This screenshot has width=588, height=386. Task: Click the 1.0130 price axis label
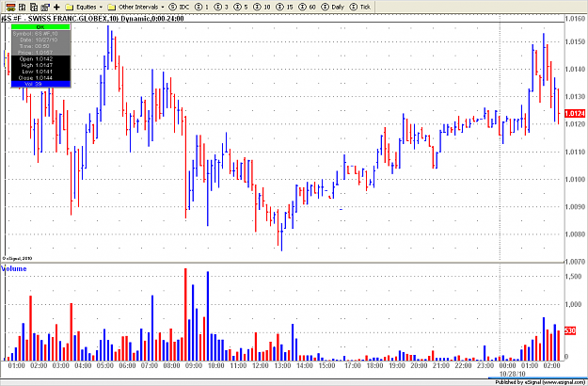575,96
